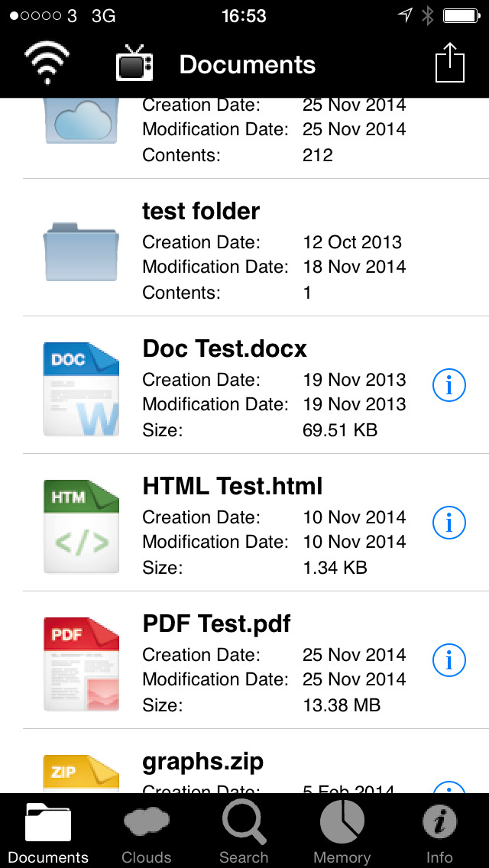489x868 pixels.
Task: Tap the PDF file thumbnail
Action: coord(82,663)
